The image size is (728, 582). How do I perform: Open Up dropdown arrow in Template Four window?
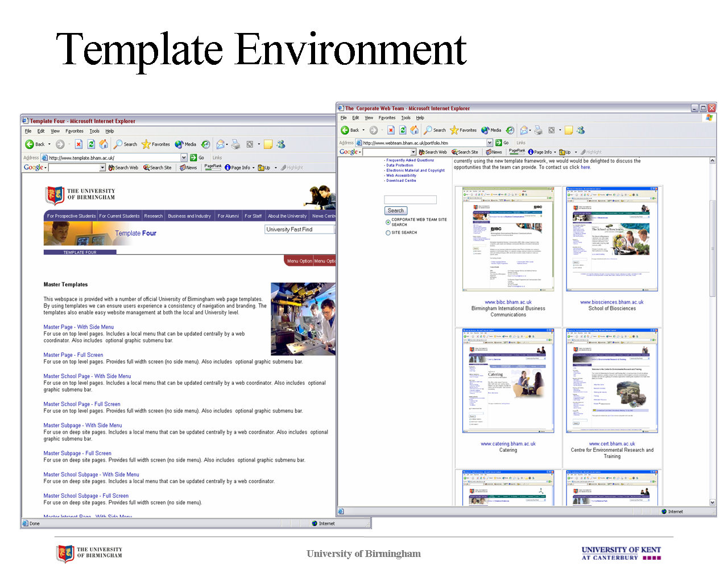pos(276,168)
